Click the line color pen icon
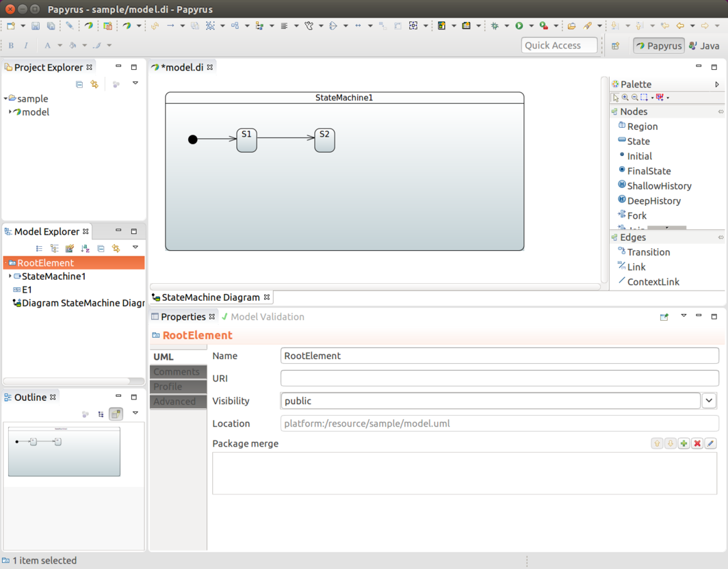Screen dimensions: 728x569 point(97,46)
